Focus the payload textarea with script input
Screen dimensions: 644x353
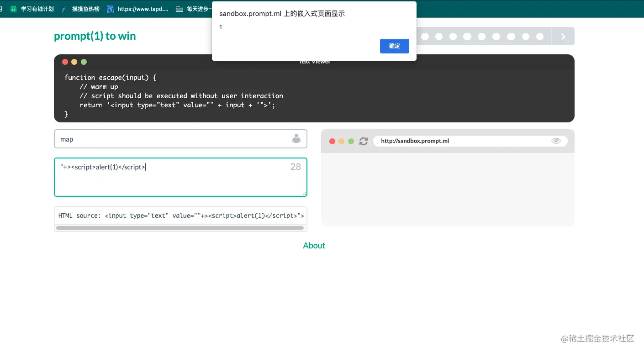pos(180,177)
